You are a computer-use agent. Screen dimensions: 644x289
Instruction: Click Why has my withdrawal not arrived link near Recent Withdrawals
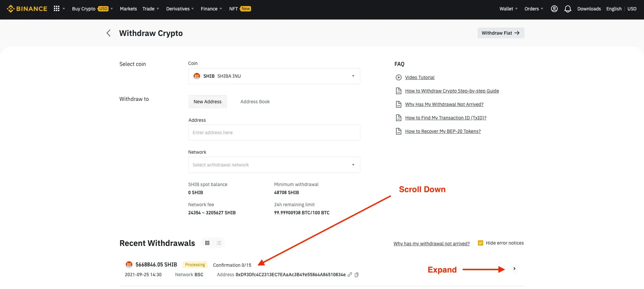pos(431,244)
